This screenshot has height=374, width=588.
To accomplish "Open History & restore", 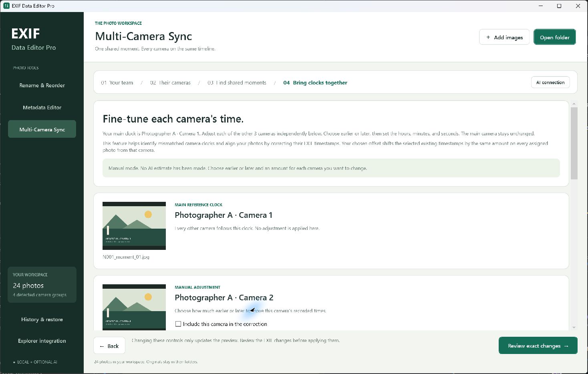I will pos(42,320).
